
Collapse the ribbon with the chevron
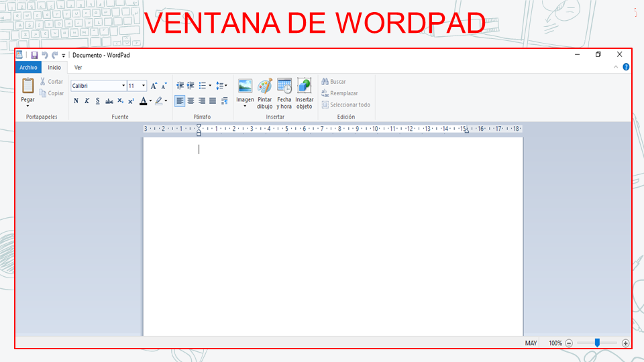click(616, 67)
